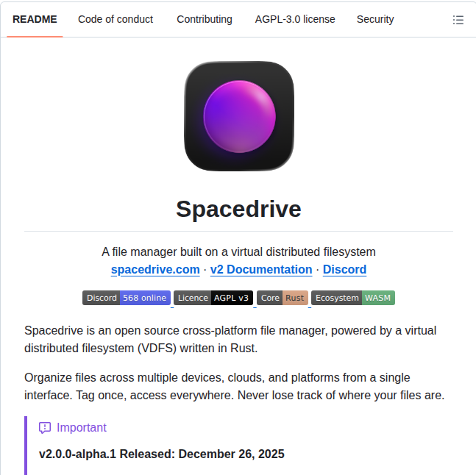Click the Spacedrive heading
Image resolution: width=476 pixels, height=475 pixels.
coord(238,210)
